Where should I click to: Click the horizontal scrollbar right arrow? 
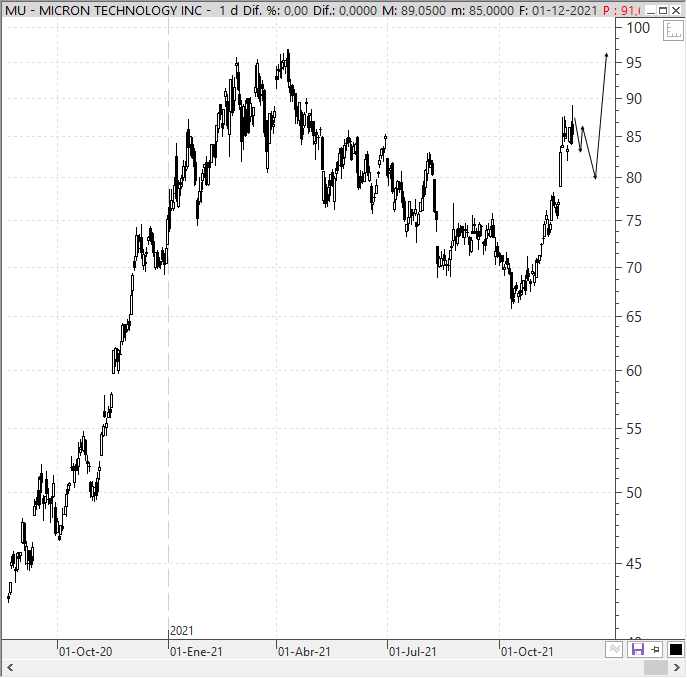(676, 668)
